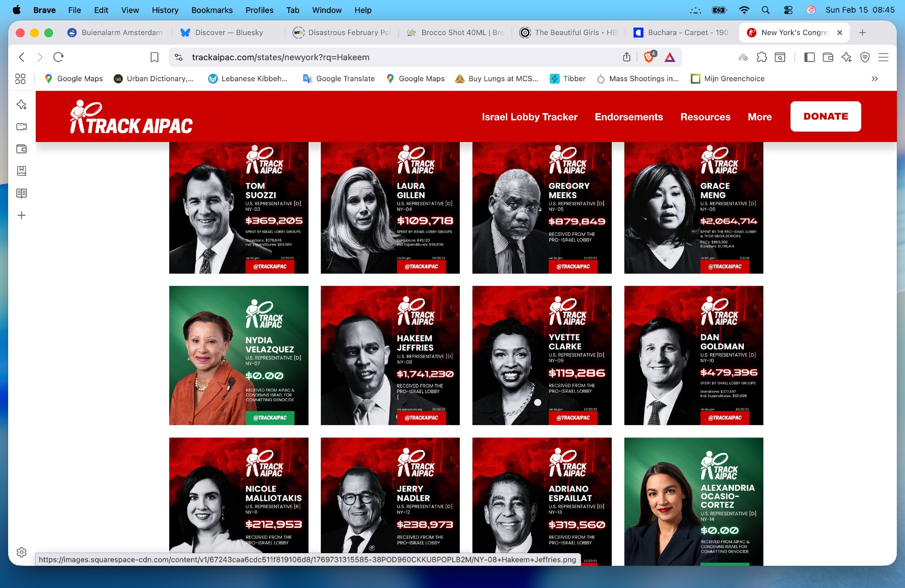905x588 pixels.
Task: Open macOS Control Center toggles
Action: (x=788, y=10)
